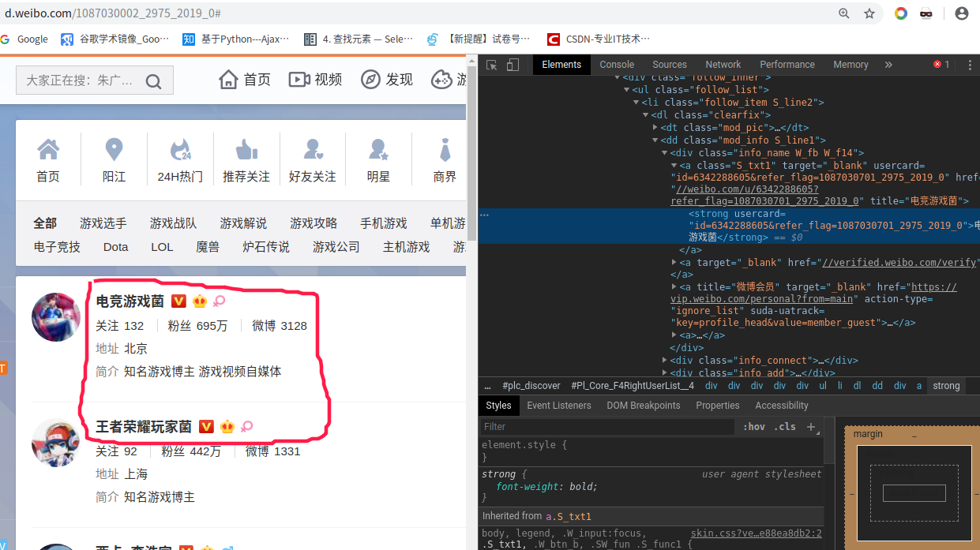Show more DevTools tabs with chevron
Viewport: 980px width, 550px height.
pos(888,65)
